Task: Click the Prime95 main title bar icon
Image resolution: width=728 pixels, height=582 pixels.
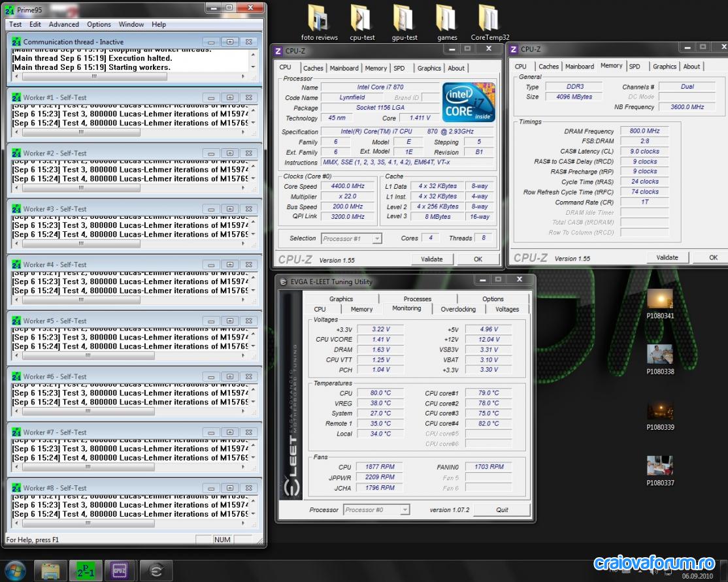Action: [10, 9]
